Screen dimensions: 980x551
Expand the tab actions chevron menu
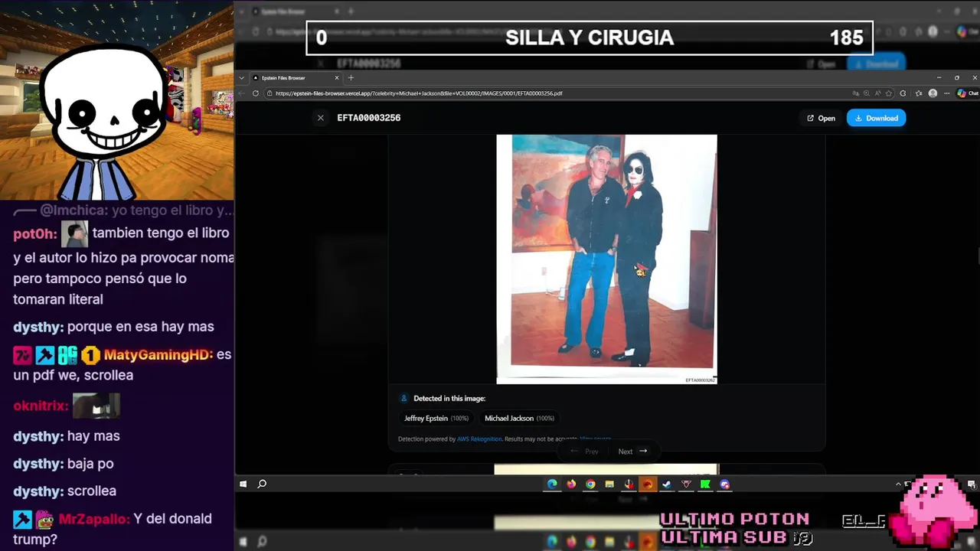point(242,78)
